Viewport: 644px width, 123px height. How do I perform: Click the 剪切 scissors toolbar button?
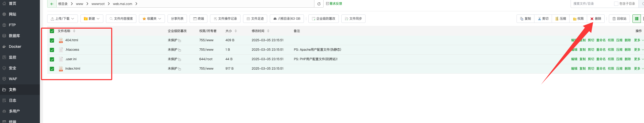543,19
